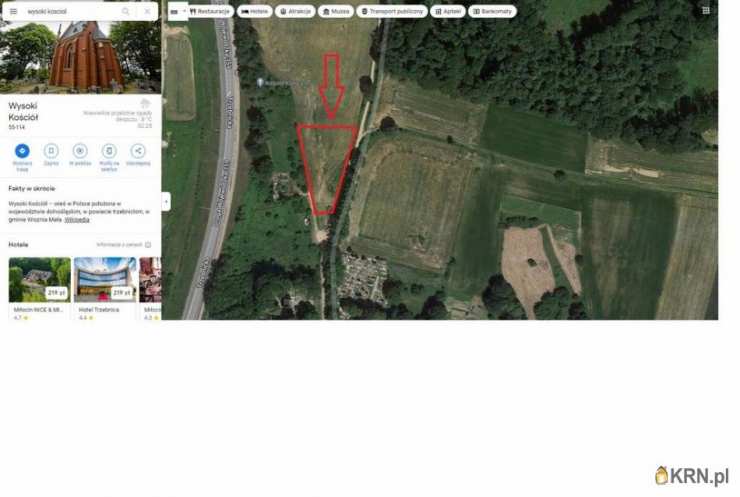The image size is (740, 497).
Task: Toggle the Muzea filter chip
Action: (336, 11)
